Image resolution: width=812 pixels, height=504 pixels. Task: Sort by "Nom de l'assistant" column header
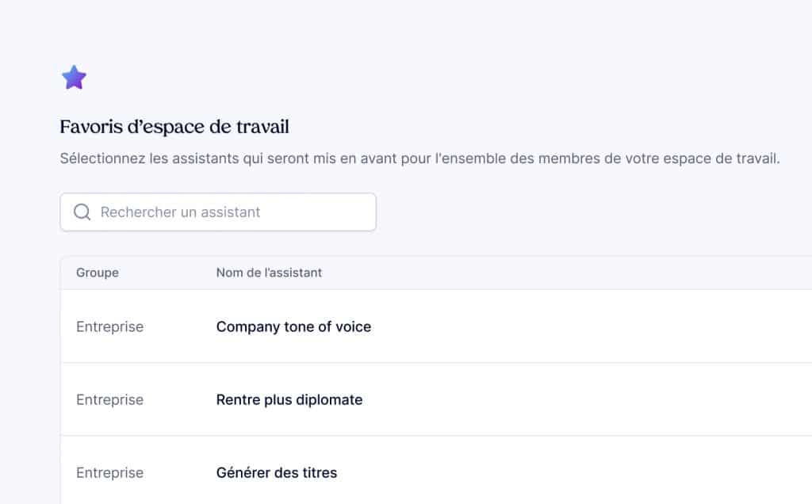tap(269, 273)
